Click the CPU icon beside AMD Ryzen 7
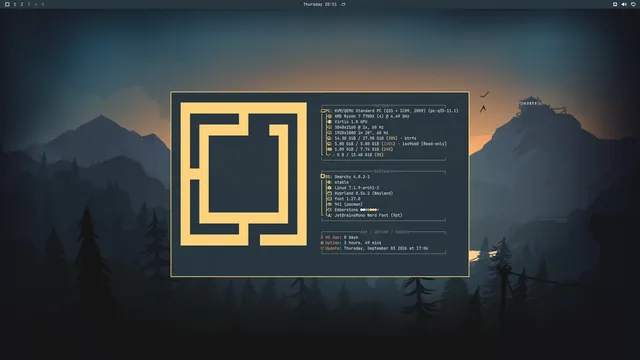 coord(329,116)
